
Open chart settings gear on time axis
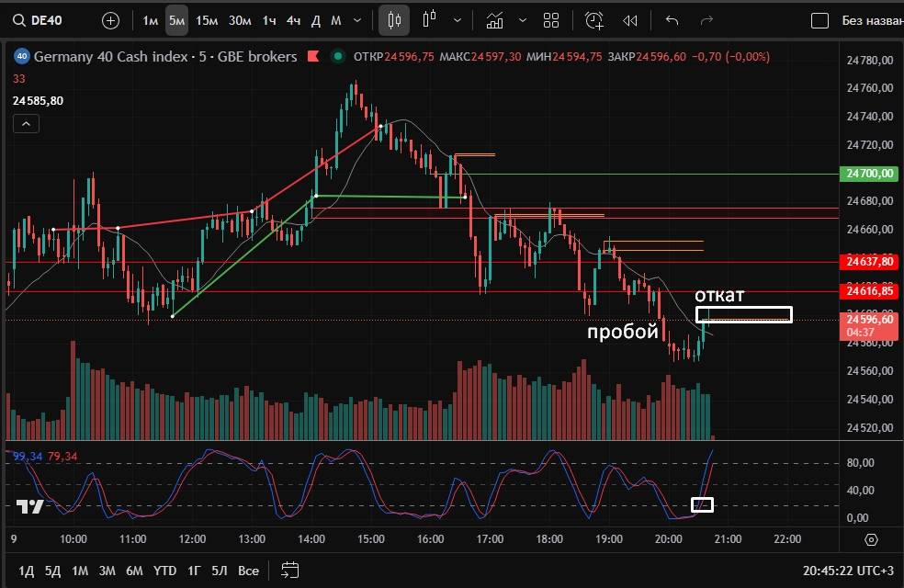[871, 539]
